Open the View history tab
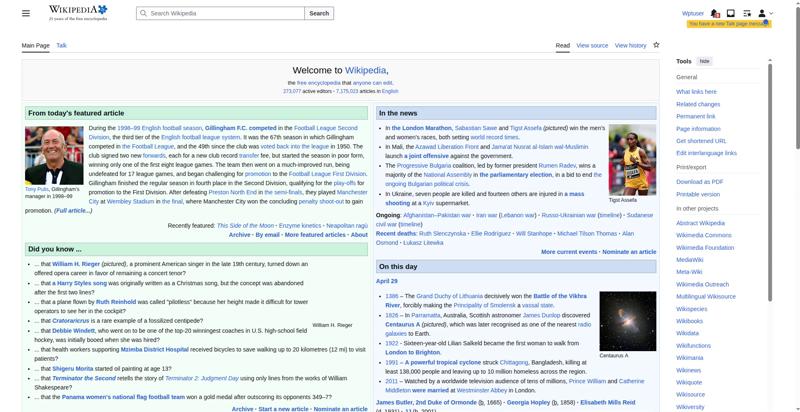This screenshot has width=800, height=412. [630, 45]
